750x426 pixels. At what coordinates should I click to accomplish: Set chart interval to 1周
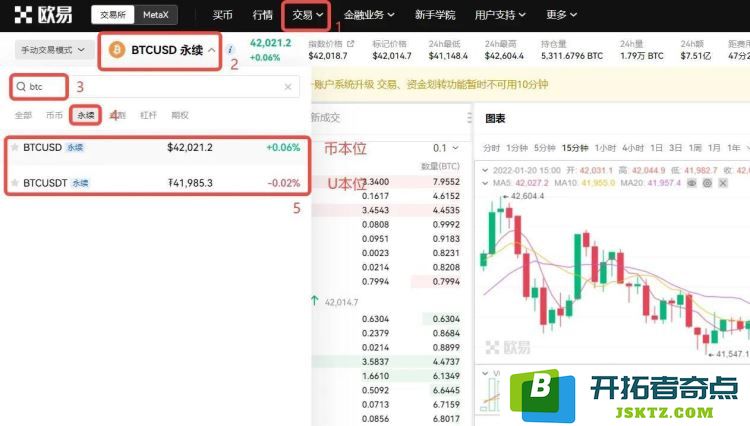coord(695,148)
